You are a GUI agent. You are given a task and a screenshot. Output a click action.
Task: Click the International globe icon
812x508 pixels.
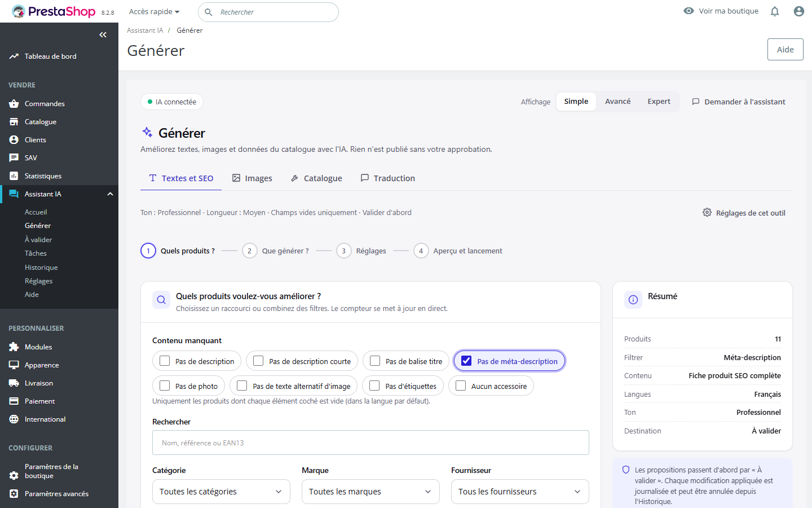coord(14,419)
